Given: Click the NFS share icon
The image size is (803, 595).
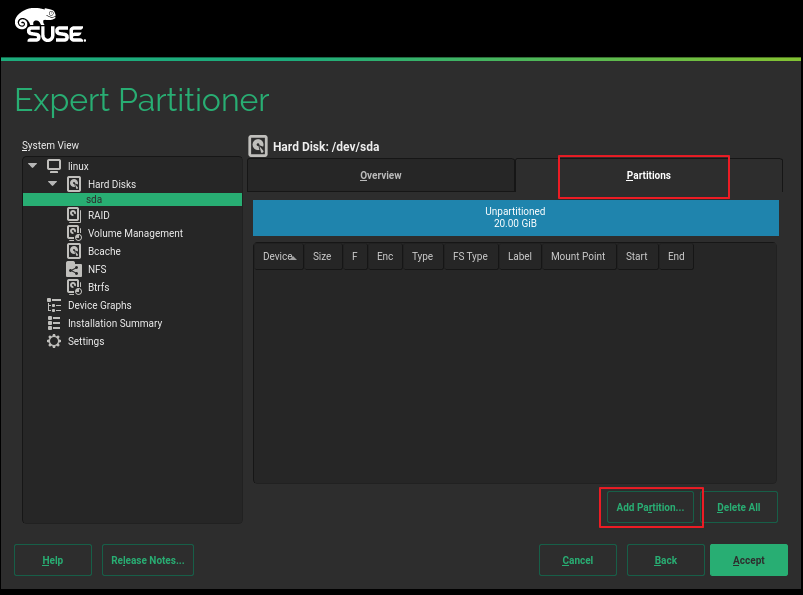Looking at the screenshot, I should 74,269.
